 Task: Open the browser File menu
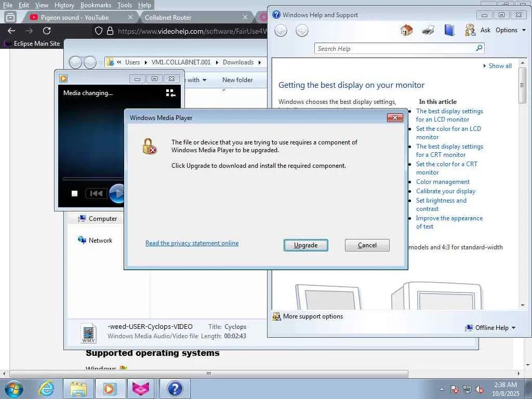pyautogui.click(x=7, y=5)
